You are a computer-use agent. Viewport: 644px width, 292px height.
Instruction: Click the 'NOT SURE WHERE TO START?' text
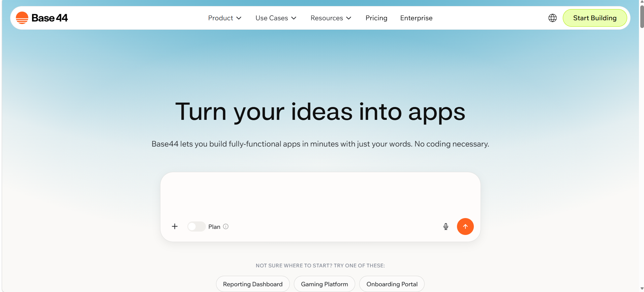point(294,266)
